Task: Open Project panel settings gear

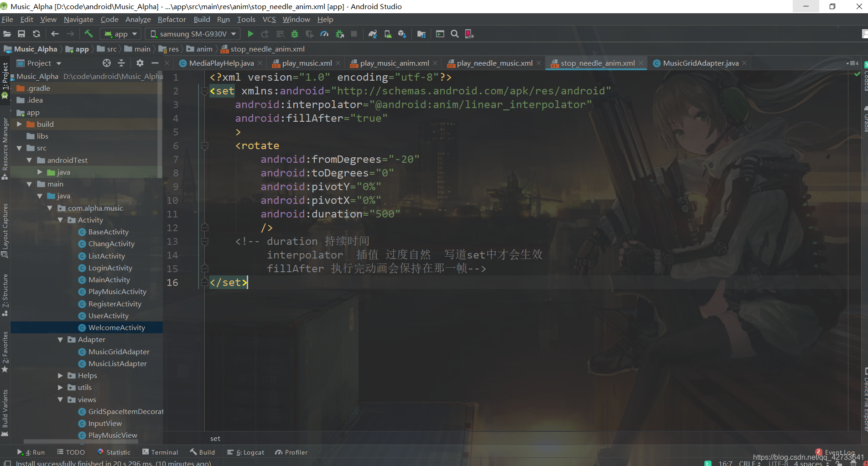Action: pyautogui.click(x=140, y=63)
